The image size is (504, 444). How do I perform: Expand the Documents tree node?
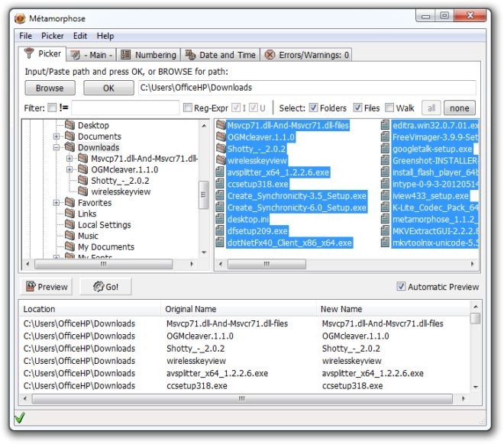[x=57, y=137]
